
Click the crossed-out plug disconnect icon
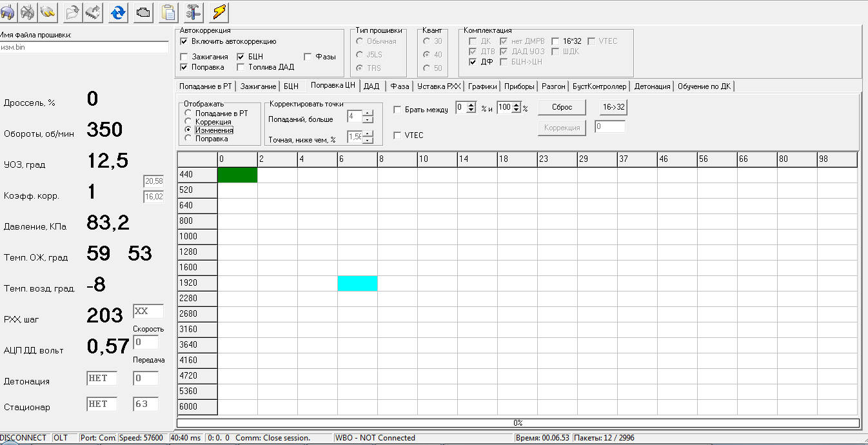pos(26,11)
